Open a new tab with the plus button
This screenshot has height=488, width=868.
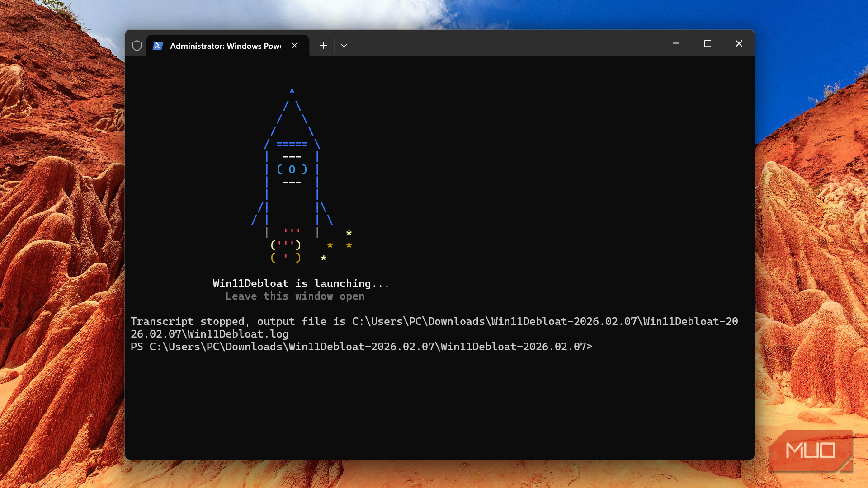323,46
